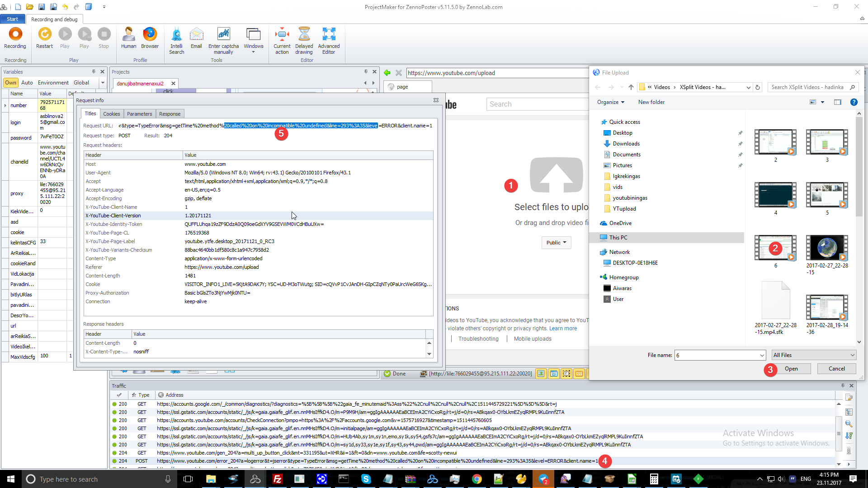Toggle frame icon in browser status bar
This screenshot has width=868, height=488.
(566, 374)
